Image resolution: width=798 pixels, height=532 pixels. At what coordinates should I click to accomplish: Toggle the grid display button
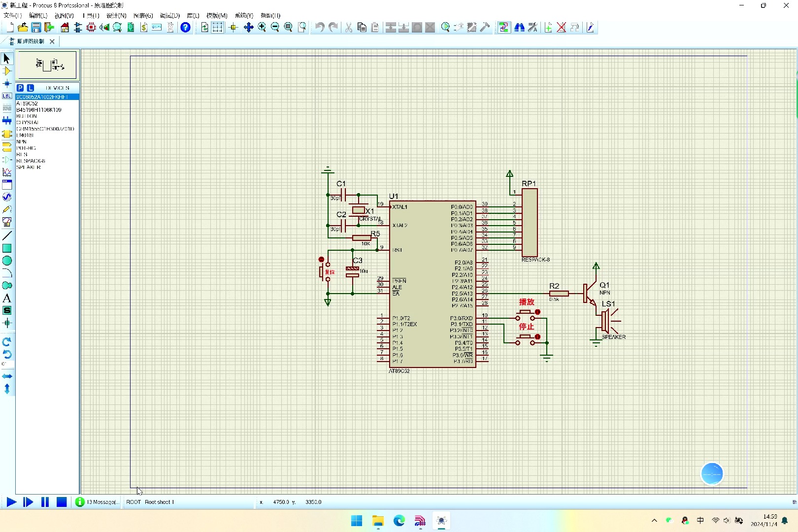coord(217,28)
